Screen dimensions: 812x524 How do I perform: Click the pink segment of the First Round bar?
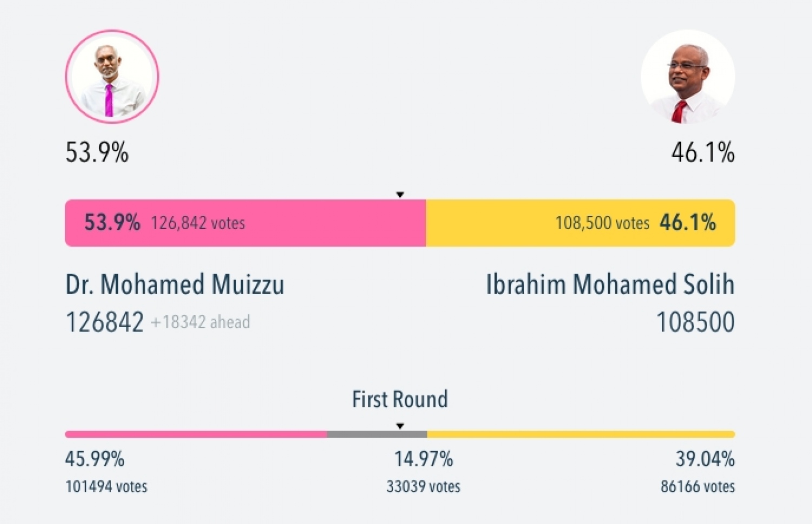[x=195, y=434]
